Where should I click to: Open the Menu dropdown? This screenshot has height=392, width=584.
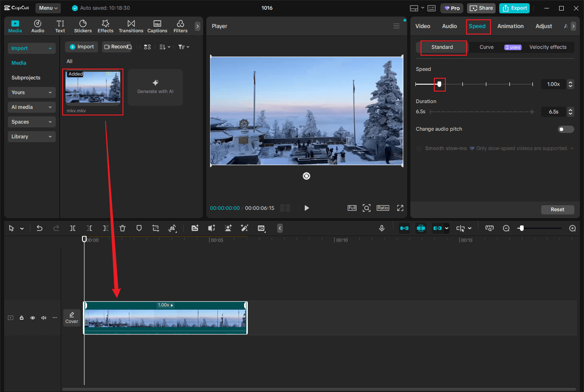pyautogui.click(x=48, y=8)
